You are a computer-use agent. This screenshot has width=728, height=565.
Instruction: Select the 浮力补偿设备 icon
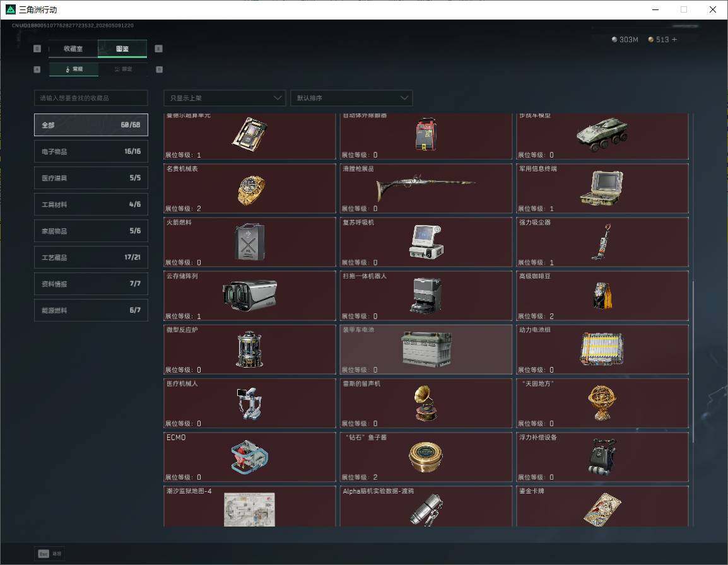click(x=602, y=457)
